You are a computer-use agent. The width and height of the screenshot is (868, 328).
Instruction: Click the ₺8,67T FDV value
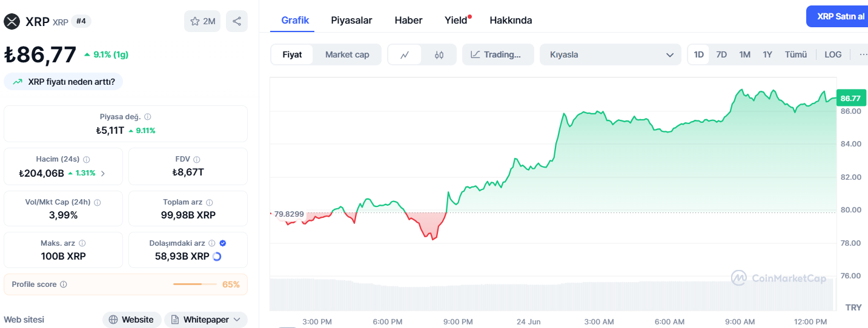point(188,172)
